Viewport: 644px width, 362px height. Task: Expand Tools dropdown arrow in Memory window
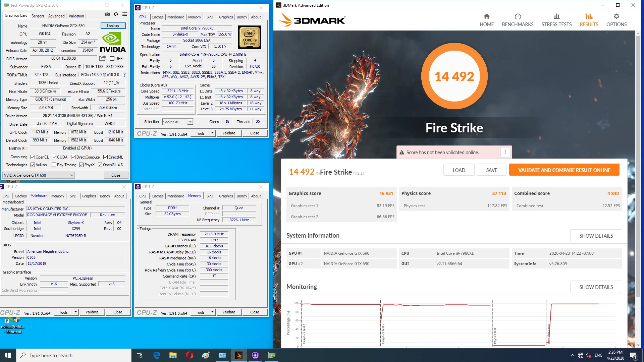212,312
